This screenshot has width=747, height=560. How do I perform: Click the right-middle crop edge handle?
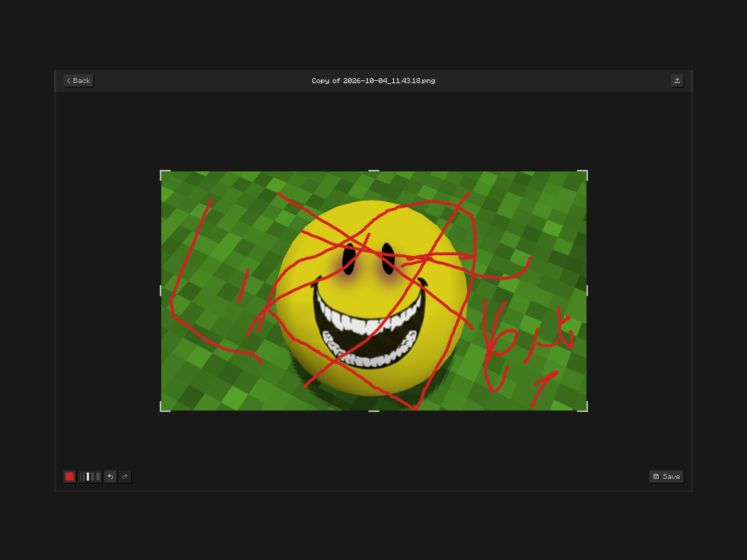[587, 290]
